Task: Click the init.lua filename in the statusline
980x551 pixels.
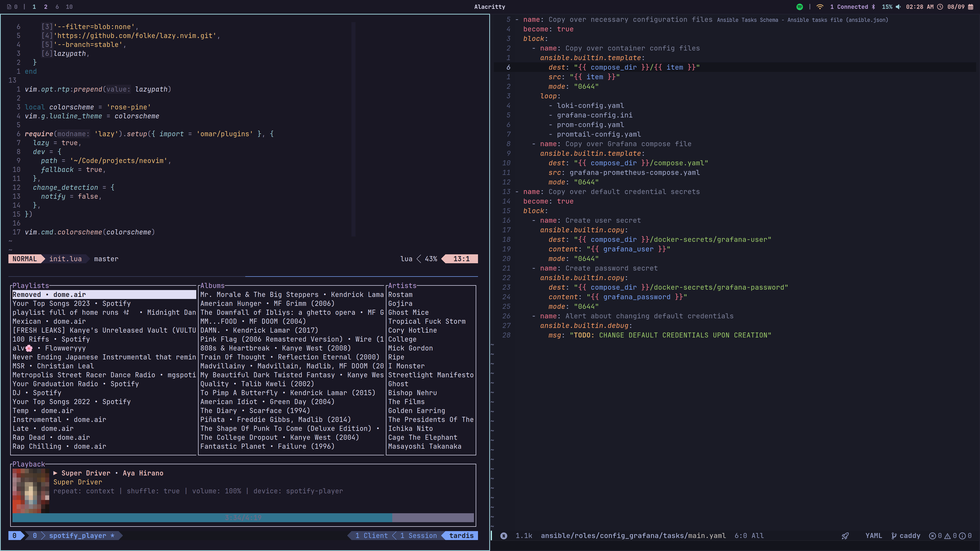Action: (65, 259)
